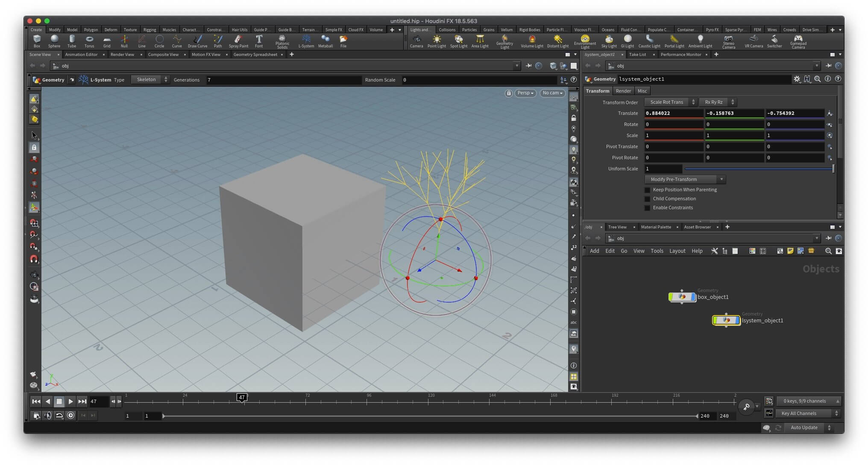Adjust the Uniform Scale slider
Viewport: 868px width, 465px height.
759,169
